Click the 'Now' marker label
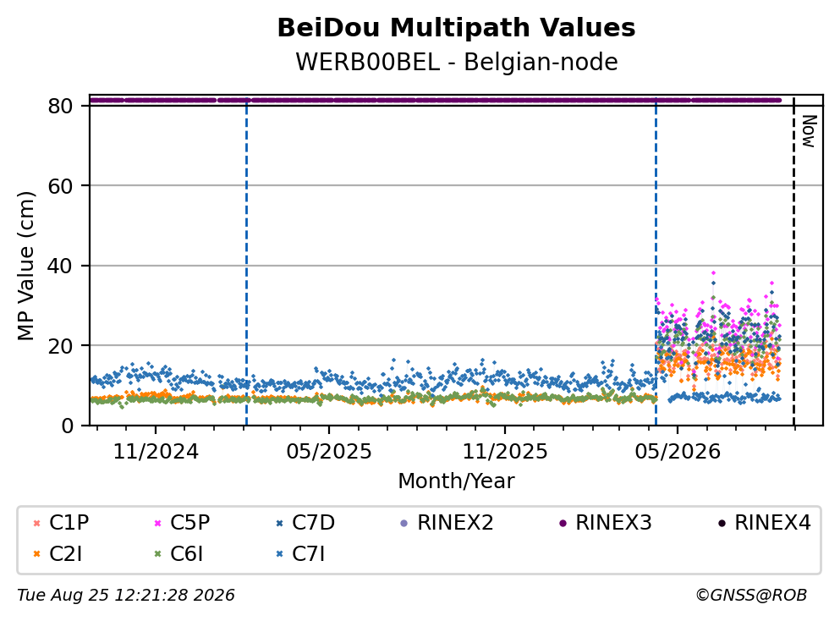The height and width of the screenshot is (621, 840). (x=809, y=131)
